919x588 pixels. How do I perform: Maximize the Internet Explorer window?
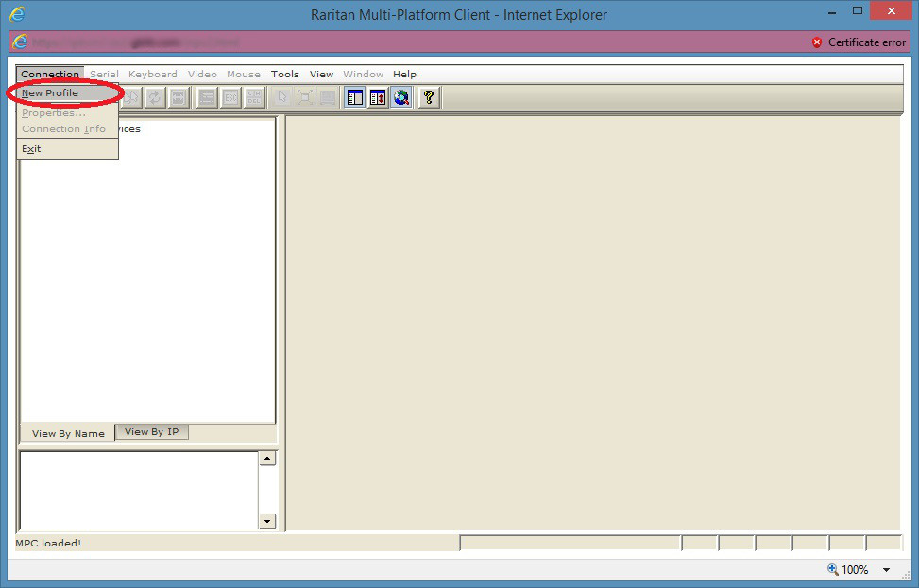(x=858, y=11)
